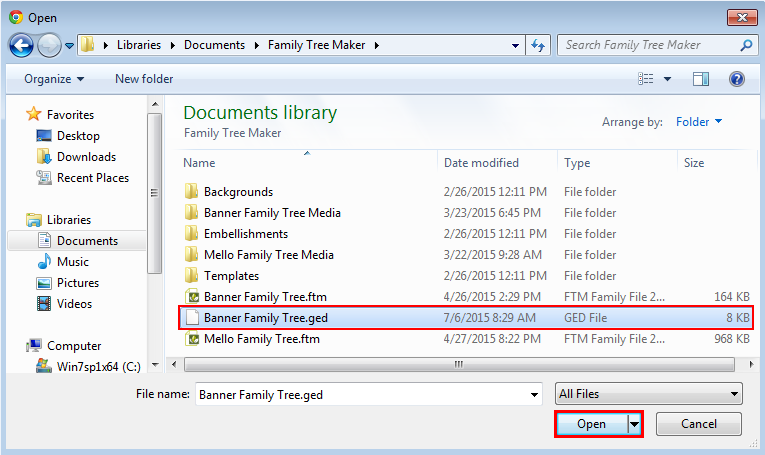
Task: Click New folder in the toolbar
Action: 144,79
